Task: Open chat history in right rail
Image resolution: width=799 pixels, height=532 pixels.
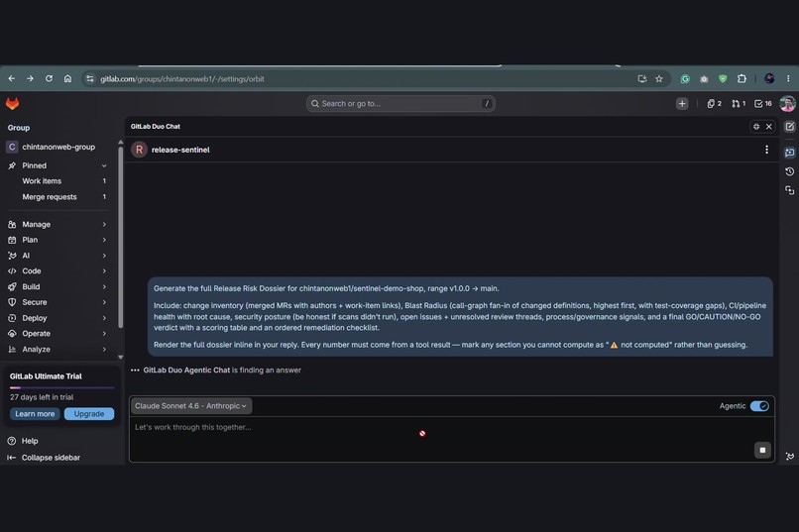Action: 789,171
